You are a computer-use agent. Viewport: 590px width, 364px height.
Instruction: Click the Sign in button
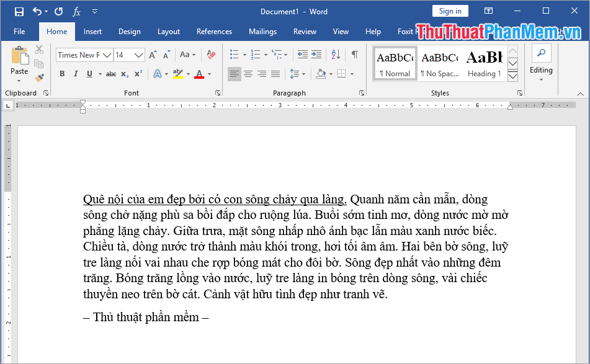pyautogui.click(x=450, y=11)
